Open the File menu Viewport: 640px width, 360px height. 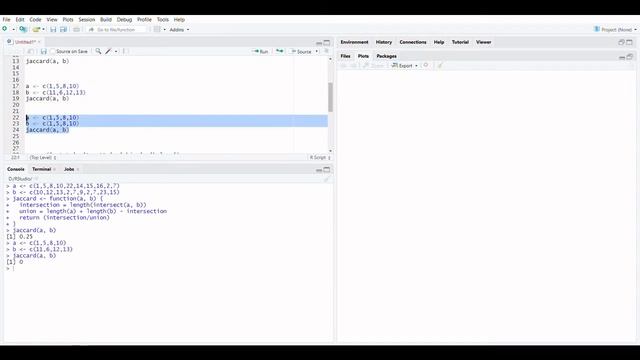7,19
